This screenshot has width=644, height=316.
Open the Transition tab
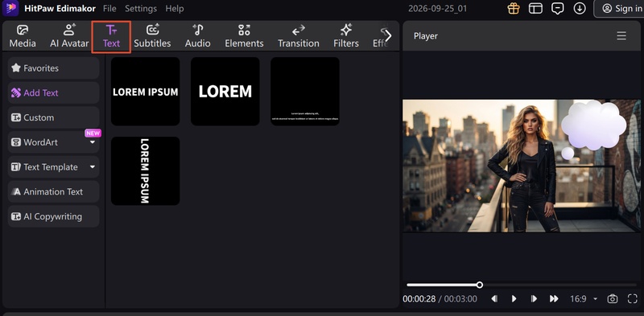pyautogui.click(x=298, y=36)
